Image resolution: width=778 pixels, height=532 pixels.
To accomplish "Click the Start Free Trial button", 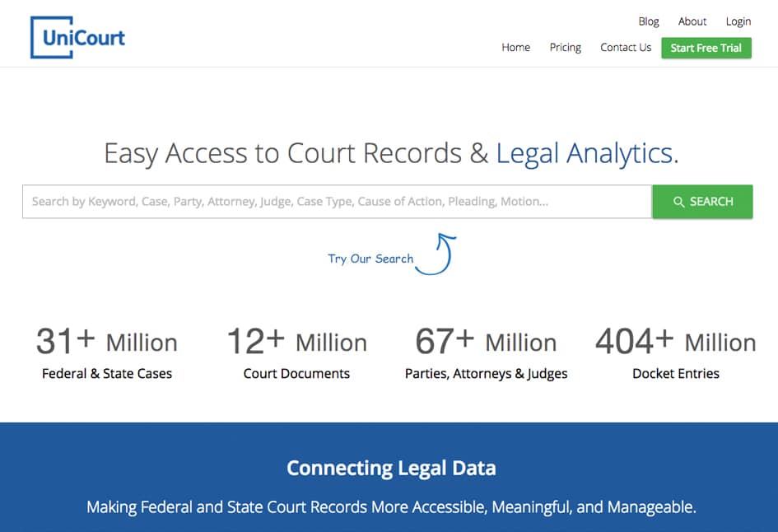I will [x=706, y=48].
